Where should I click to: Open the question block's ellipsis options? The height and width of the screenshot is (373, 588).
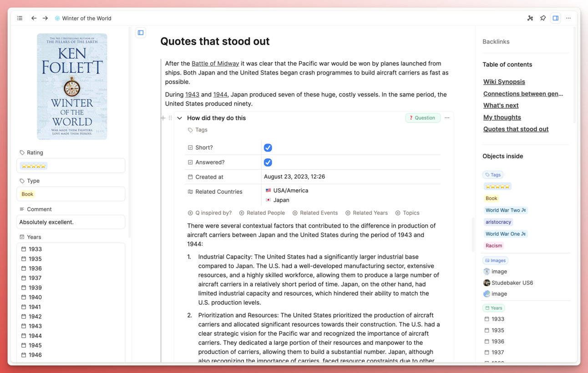(x=447, y=118)
